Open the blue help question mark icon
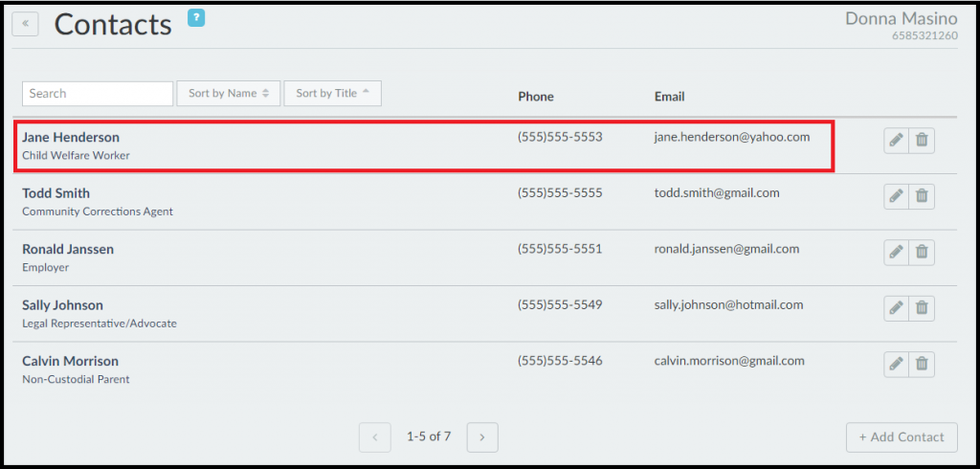Screen dimensions: 980x469 pos(196,17)
